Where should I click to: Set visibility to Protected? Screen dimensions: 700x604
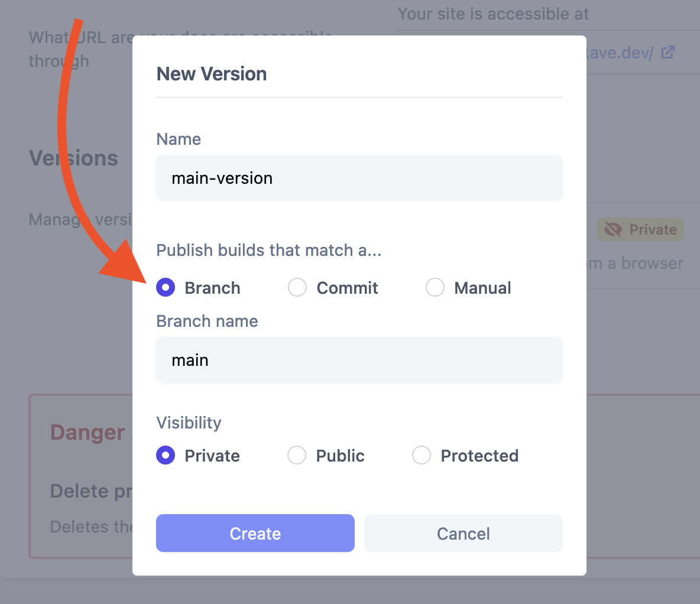coord(422,455)
